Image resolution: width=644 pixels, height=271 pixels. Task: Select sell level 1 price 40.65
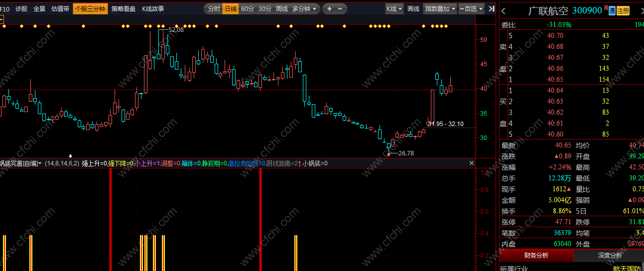pyautogui.click(x=555, y=79)
